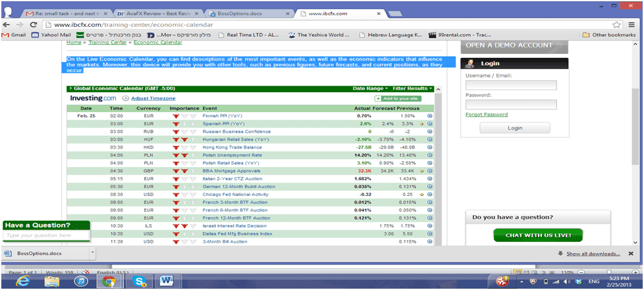This screenshot has width=644, height=290.
Task: Open downloaded BossOptions.docx file
Action: pos(44,253)
